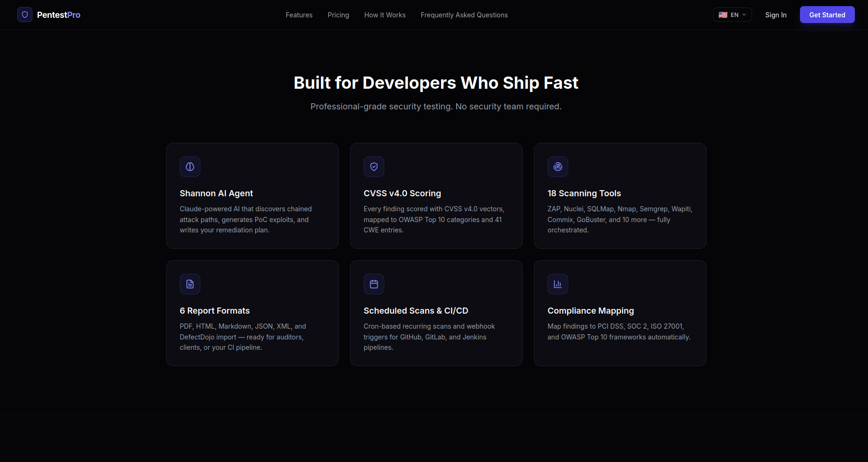Click the brain icon on Shannon AI Agent card
This screenshot has height=462, width=868.
[190, 167]
